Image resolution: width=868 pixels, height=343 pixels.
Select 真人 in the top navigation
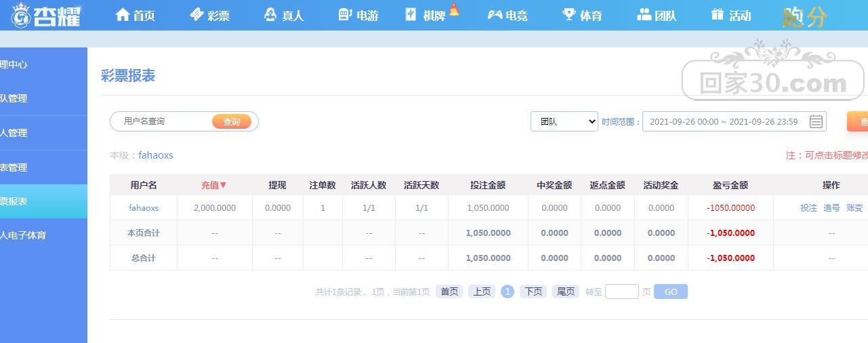[x=292, y=16]
